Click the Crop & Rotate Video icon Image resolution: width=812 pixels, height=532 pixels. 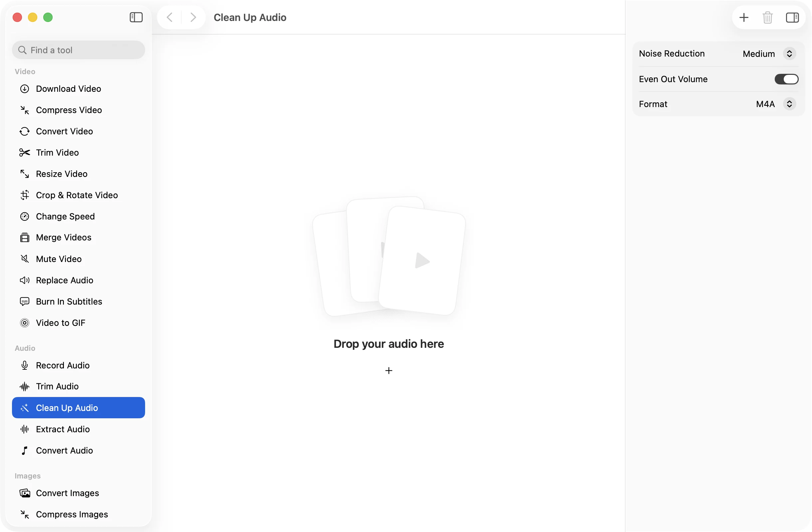tap(25, 195)
